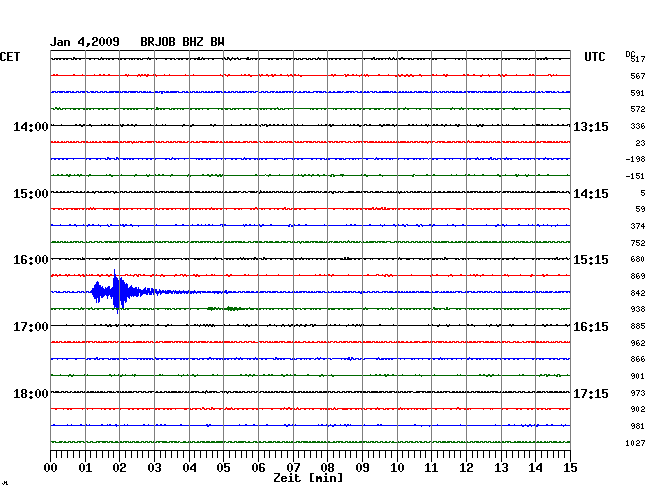Image resolution: width=650 pixels, height=494 pixels.
Task: Click the '04' minute axis tick label
Action: [189, 468]
